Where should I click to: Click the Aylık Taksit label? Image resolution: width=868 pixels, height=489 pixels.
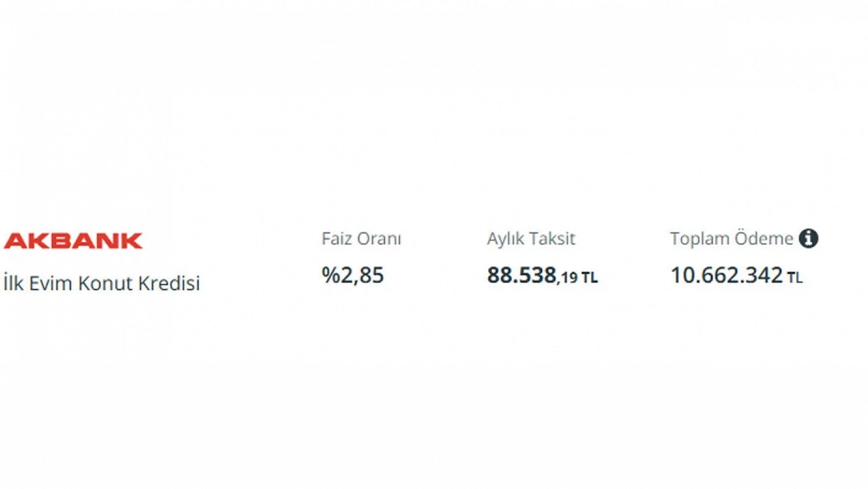click(x=531, y=239)
